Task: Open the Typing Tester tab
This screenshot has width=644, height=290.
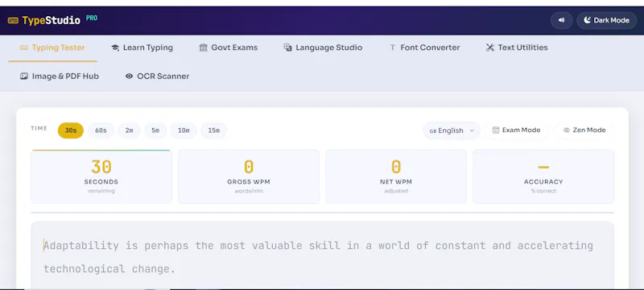Action: (52, 48)
